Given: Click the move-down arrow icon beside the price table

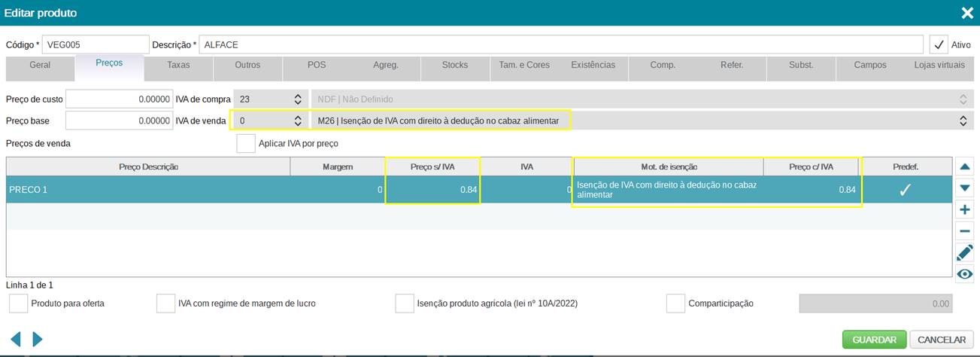Looking at the screenshot, I should 964,188.
